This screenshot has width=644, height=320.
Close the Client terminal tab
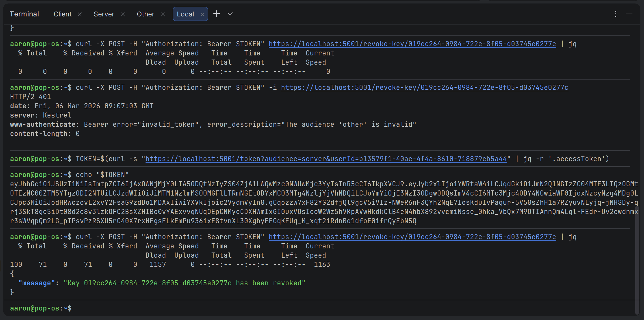coord(80,14)
